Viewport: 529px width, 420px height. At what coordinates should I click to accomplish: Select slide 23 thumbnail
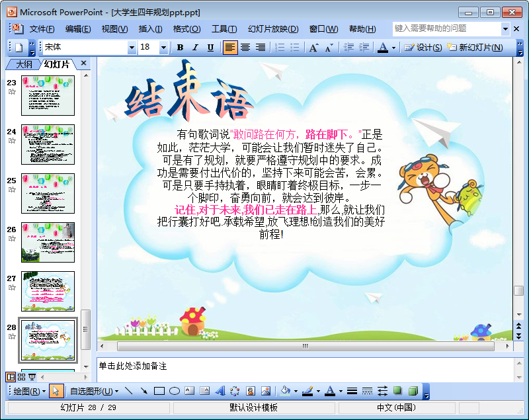click(x=48, y=95)
